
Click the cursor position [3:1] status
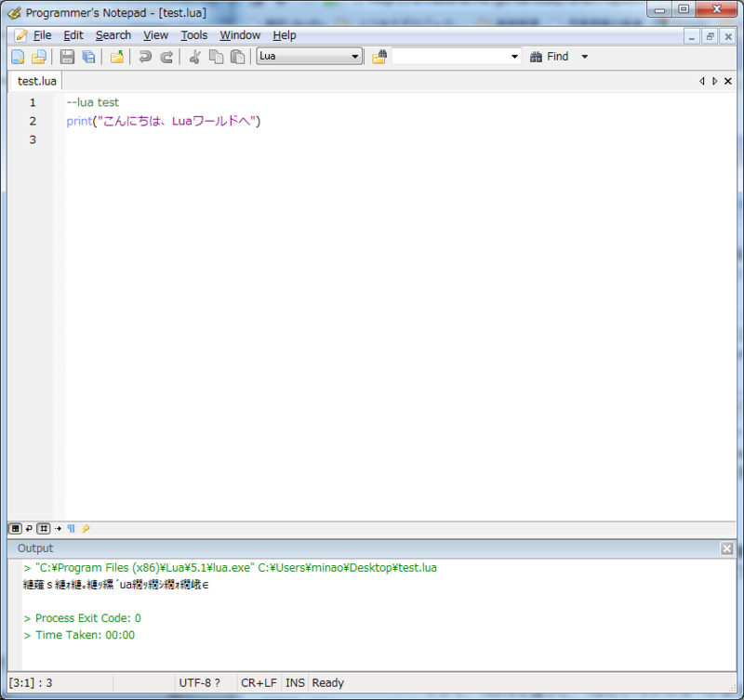point(31,683)
